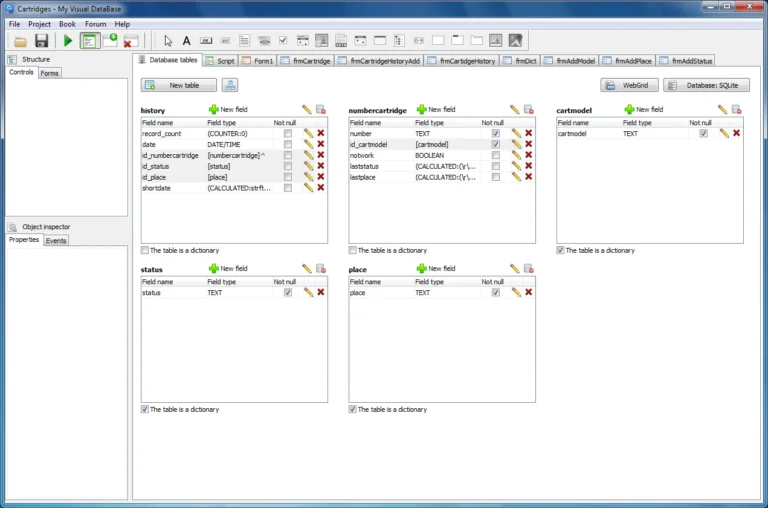
Task: Select the OK Button component tool
Action: tap(206, 41)
